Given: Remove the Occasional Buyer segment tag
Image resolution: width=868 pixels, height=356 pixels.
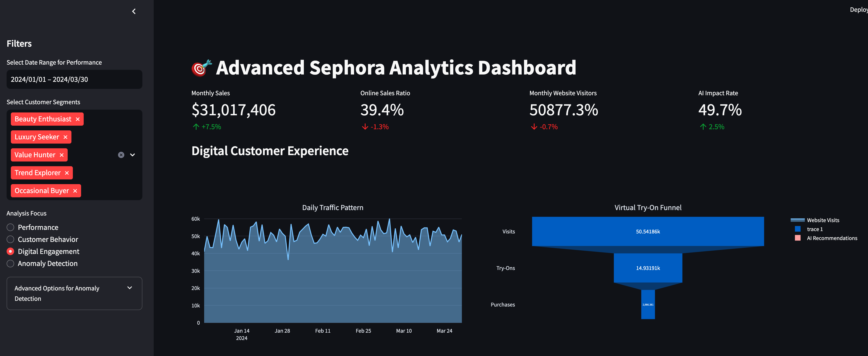Looking at the screenshot, I should click(75, 191).
